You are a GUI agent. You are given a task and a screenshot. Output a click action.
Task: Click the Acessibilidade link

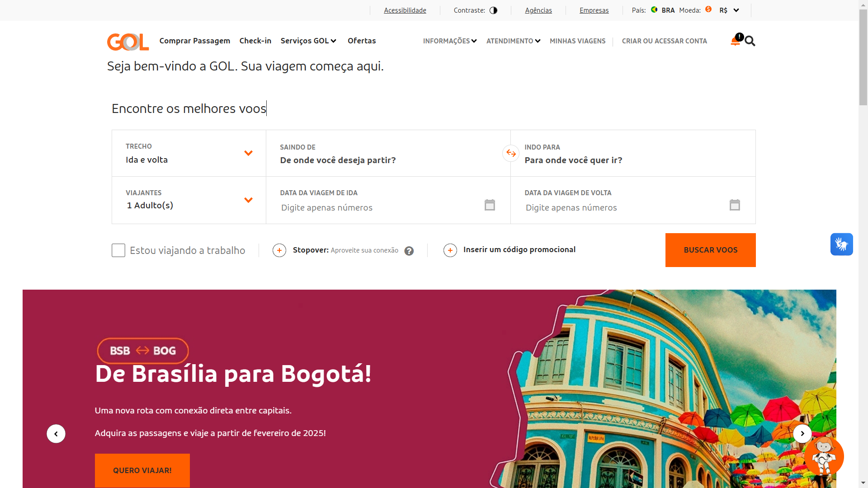pos(405,10)
